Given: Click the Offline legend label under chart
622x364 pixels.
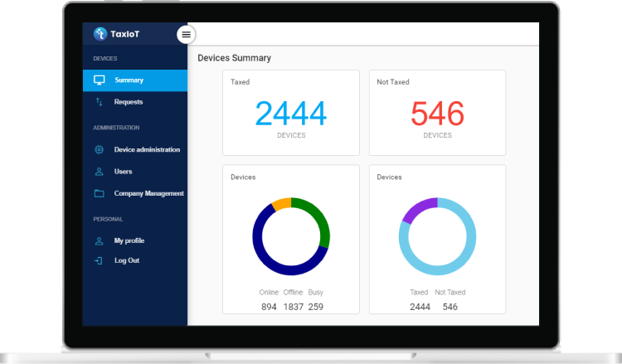Looking at the screenshot, I should point(293,292).
